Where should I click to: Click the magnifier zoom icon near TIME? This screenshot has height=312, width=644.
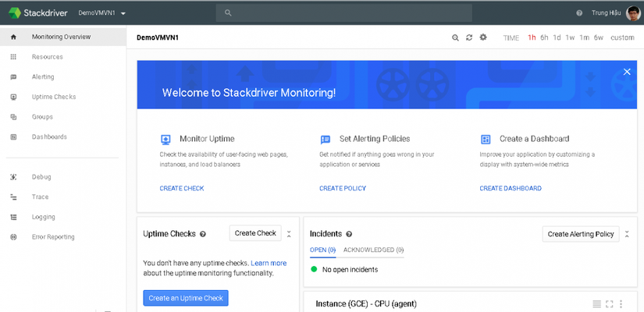point(455,37)
